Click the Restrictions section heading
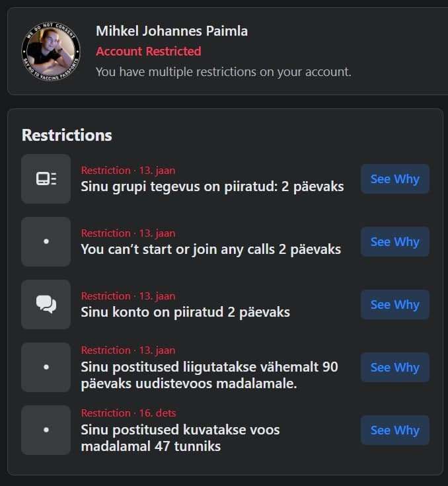Screen dimensions: 448x486 (67, 135)
